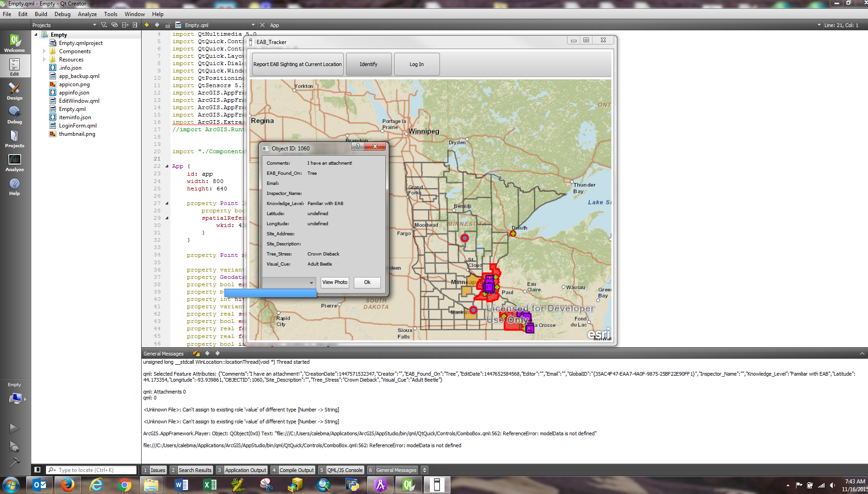Open the Debug menu in menu bar
The height and width of the screenshot is (494, 868).
tap(62, 14)
